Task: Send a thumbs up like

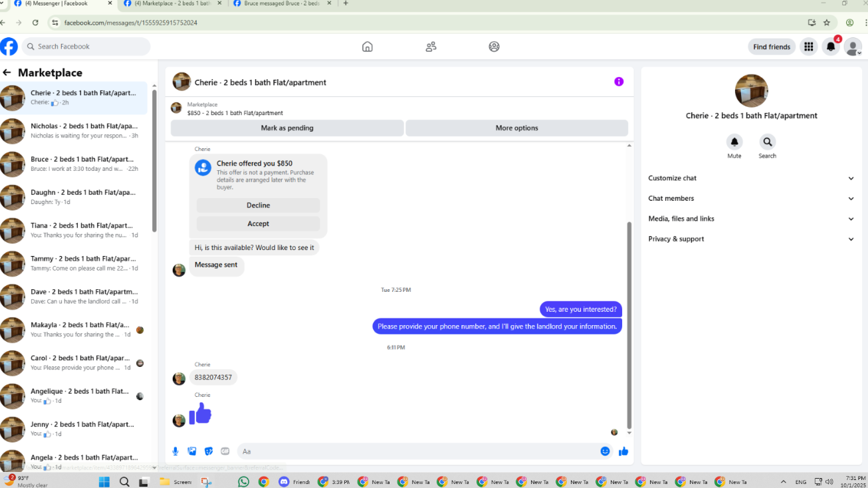Action: pyautogui.click(x=623, y=451)
